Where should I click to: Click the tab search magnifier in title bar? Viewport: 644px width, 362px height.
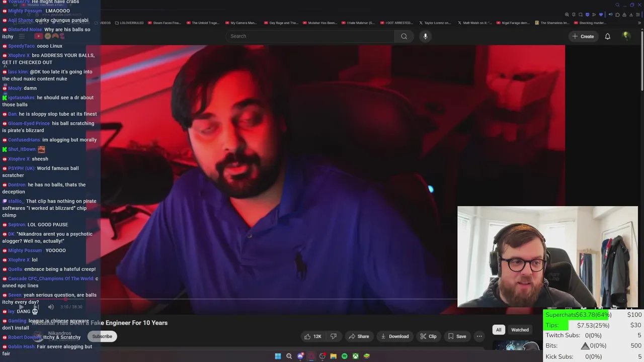(x=617, y=5)
